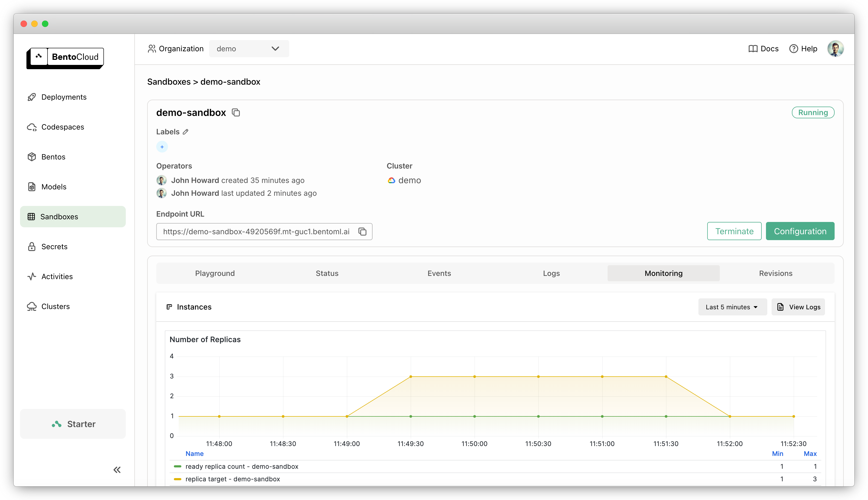Click the macOS green fullscreen button
Viewport: 868px width, 500px height.
point(45,24)
